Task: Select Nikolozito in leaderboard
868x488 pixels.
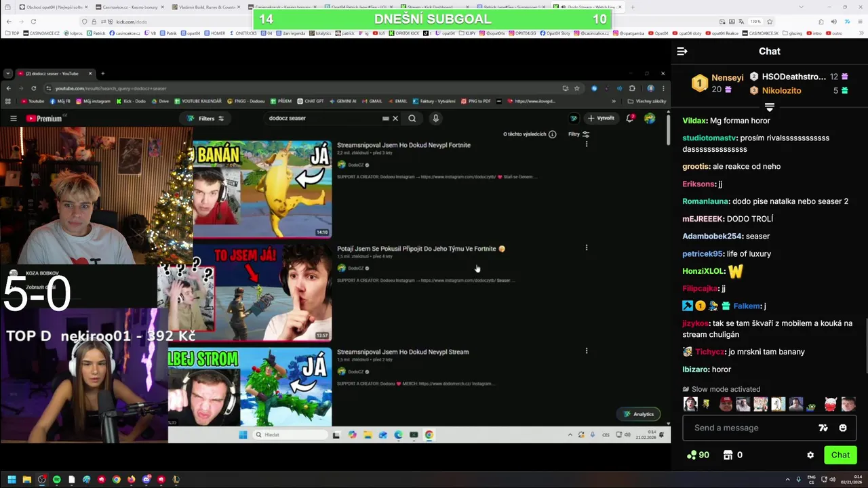Action: (x=781, y=90)
